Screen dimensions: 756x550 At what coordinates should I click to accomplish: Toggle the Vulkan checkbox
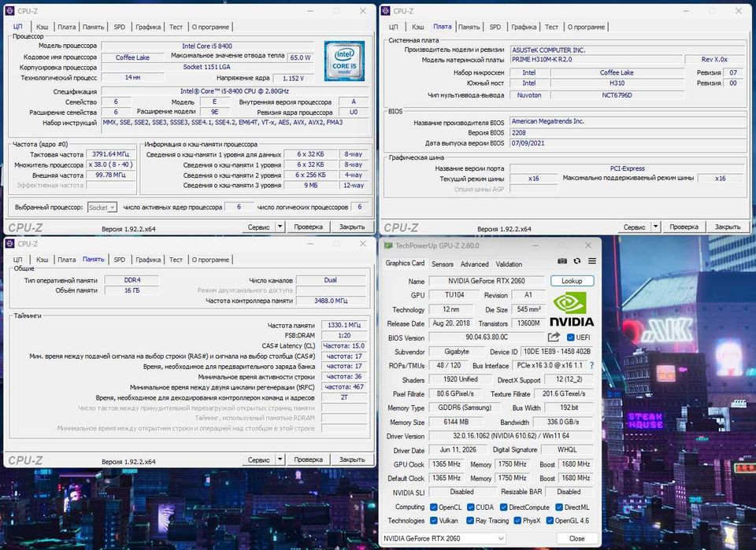pyautogui.click(x=433, y=521)
